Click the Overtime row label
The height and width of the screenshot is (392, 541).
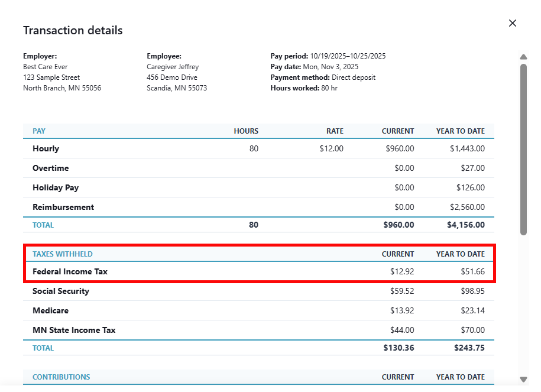(50, 168)
